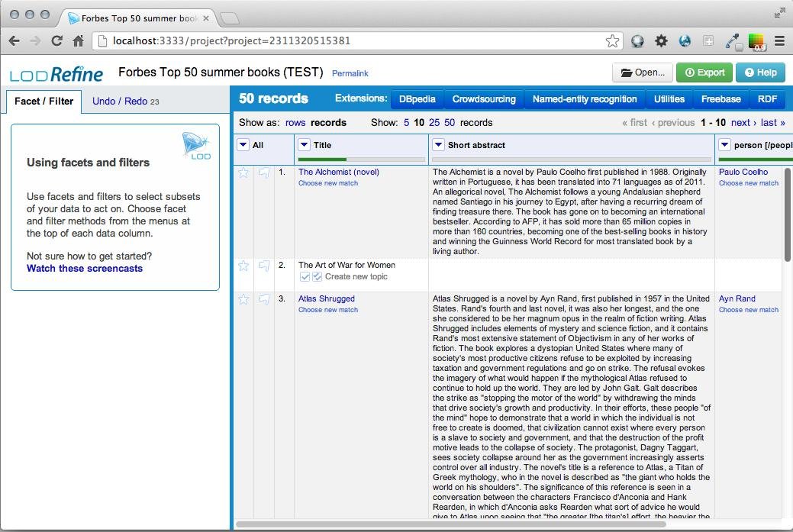Choose new match for The Alchemist title
Viewport: 793px width, 532px height.
click(327, 183)
